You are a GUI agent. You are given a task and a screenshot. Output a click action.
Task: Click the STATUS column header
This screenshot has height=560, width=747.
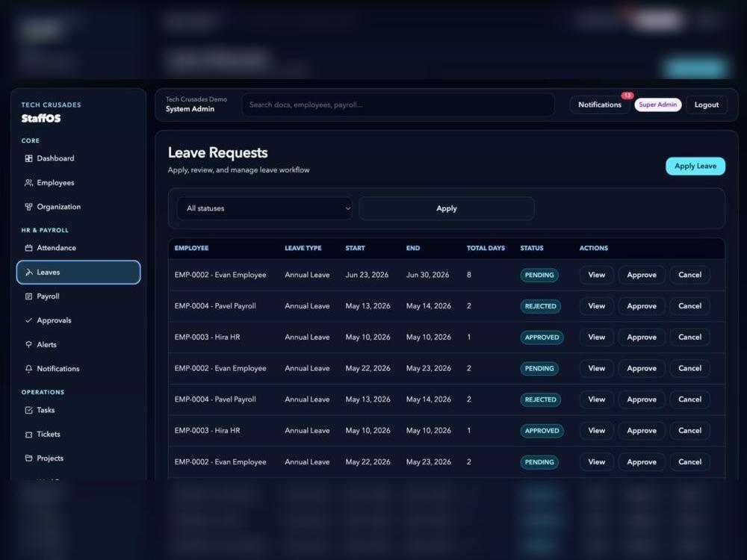(532, 248)
